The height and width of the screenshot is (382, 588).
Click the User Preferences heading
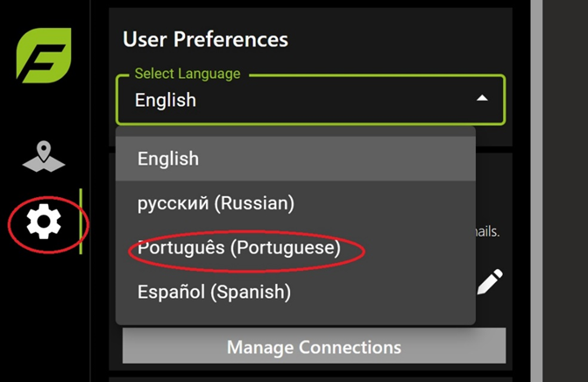[x=206, y=39]
